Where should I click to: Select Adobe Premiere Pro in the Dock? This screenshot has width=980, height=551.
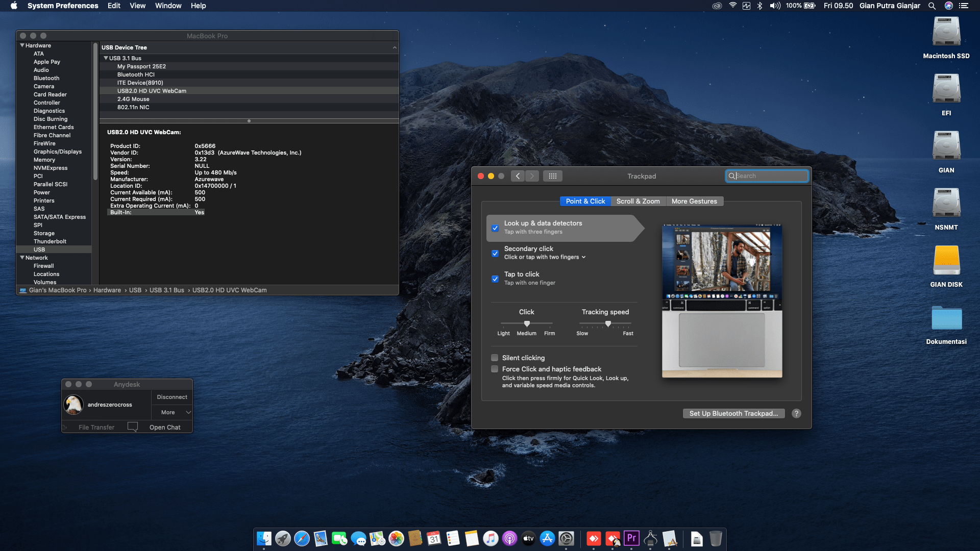(x=631, y=538)
